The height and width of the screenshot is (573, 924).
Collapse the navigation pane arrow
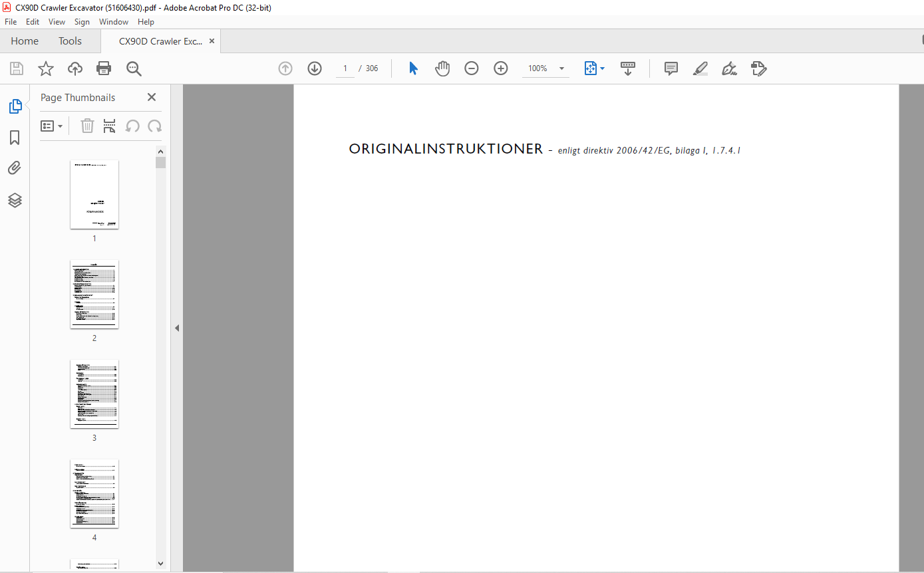pos(177,328)
